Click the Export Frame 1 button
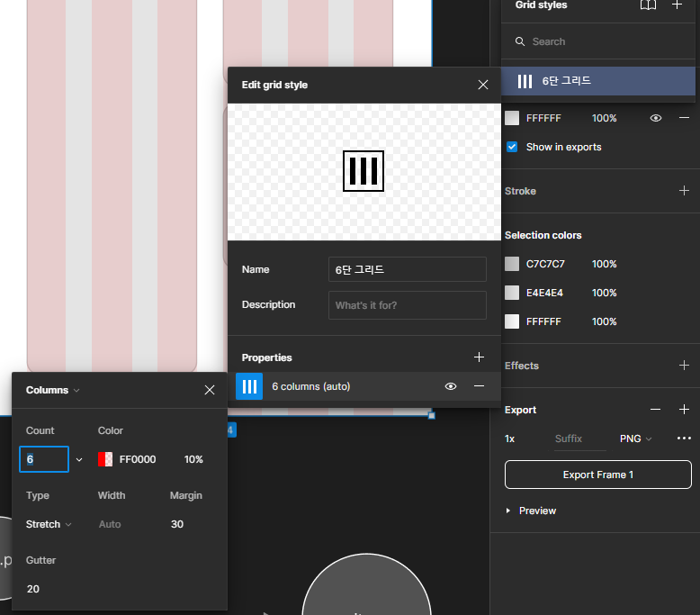Viewport: 700px width, 615px height. click(x=598, y=475)
